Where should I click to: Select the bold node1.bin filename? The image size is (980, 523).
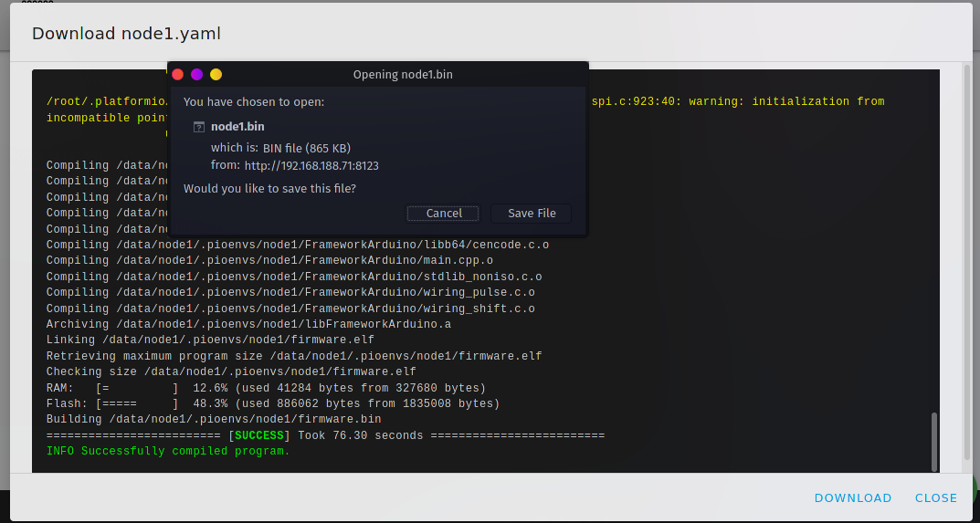pyautogui.click(x=237, y=127)
